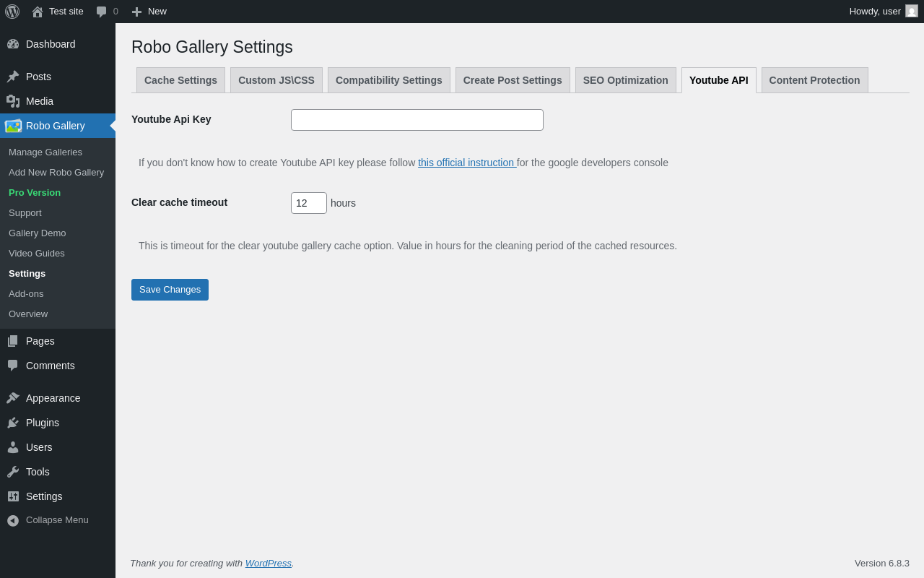Screen dimensions: 924x578
Task: Click the Dashboard gauge icon
Action: pos(13,44)
